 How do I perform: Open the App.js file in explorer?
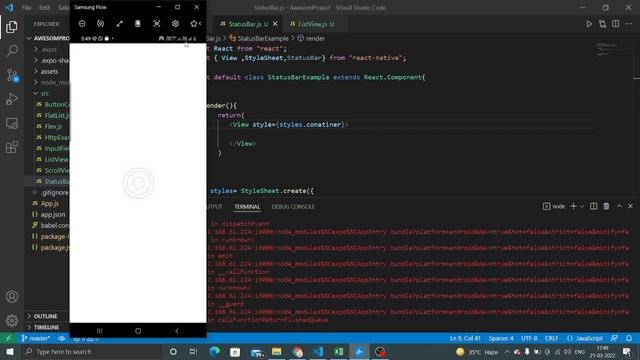click(50, 203)
